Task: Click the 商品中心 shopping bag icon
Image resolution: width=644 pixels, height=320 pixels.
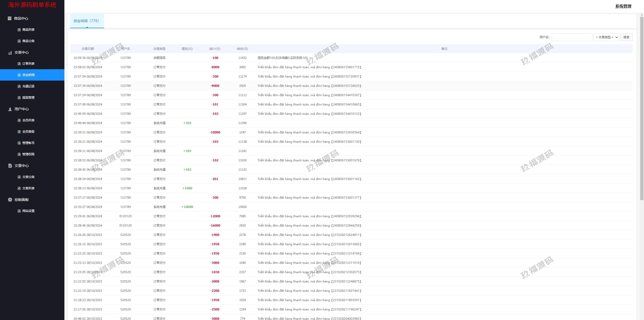Action: click(x=10, y=18)
